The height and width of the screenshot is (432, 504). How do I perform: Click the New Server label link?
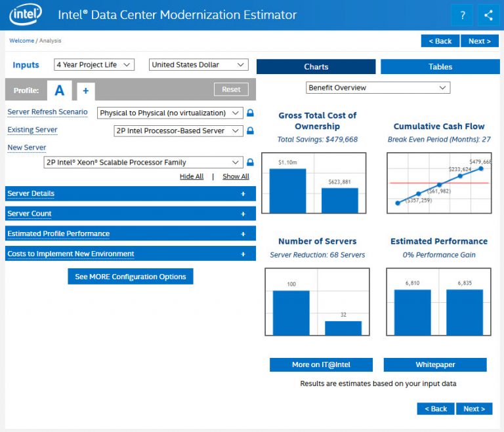tap(27, 147)
